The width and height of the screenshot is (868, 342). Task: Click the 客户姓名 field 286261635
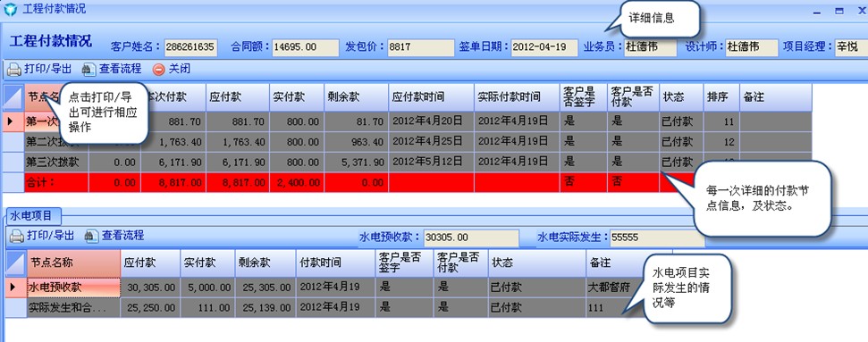191,47
